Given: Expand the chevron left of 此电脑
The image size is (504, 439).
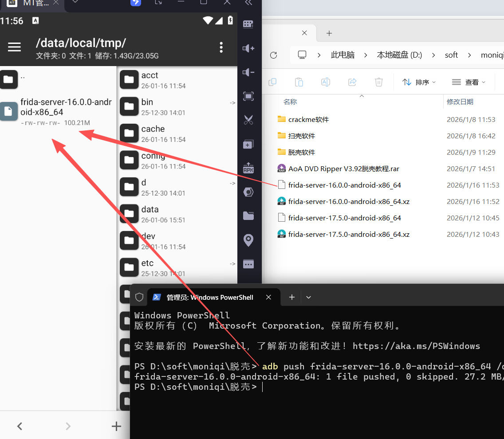Looking at the screenshot, I should [x=319, y=55].
